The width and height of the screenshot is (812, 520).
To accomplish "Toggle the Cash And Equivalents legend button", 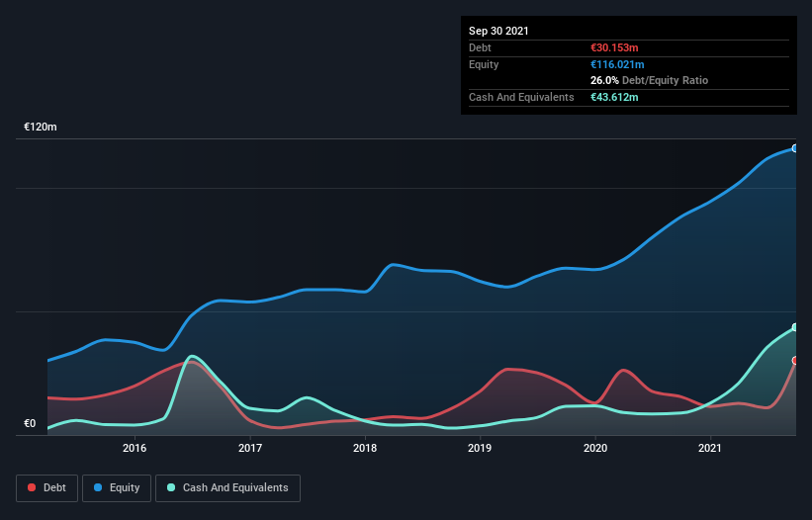I will tap(227, 488).
